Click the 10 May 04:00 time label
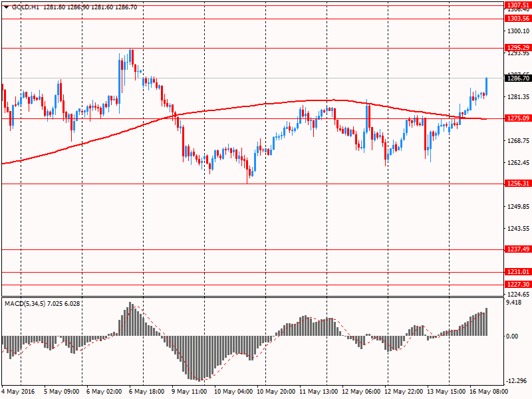 tap(233, 392)
